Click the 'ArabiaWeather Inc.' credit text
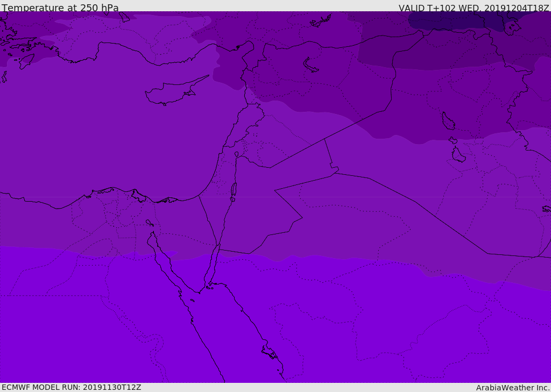551x392 pixels. [512, 388]
